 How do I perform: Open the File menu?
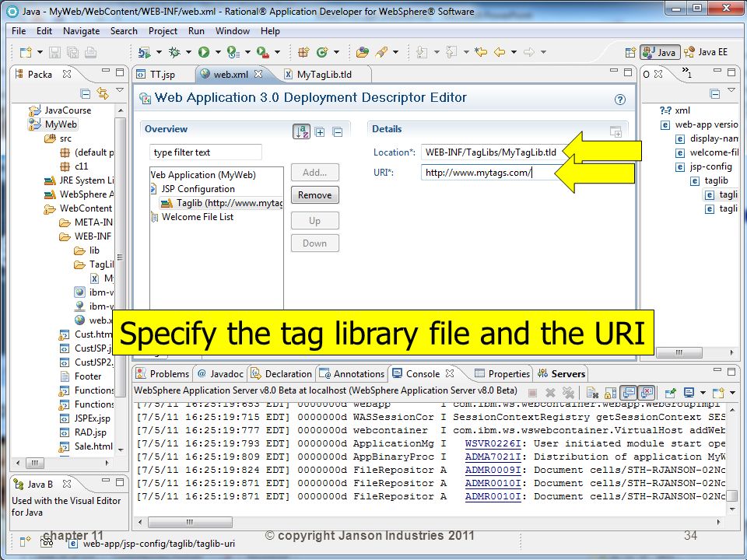point(19,31)
